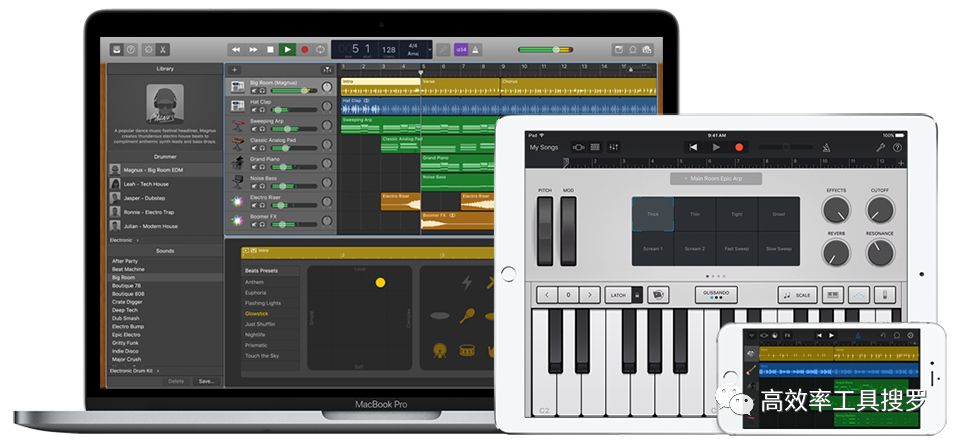Open the Electronic genre dropdown
The height and width of the screenshot is (444, 960).
[124, 240]
